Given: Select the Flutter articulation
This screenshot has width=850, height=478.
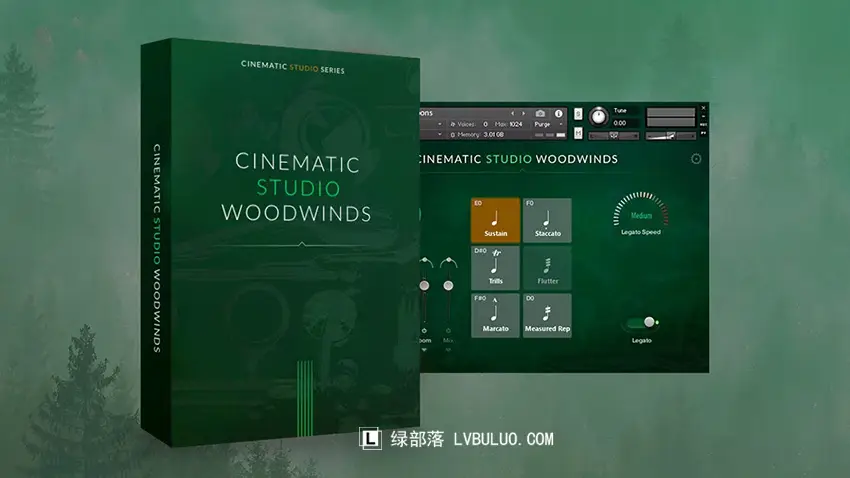Looking at the screenshot, I should point(547,267).
